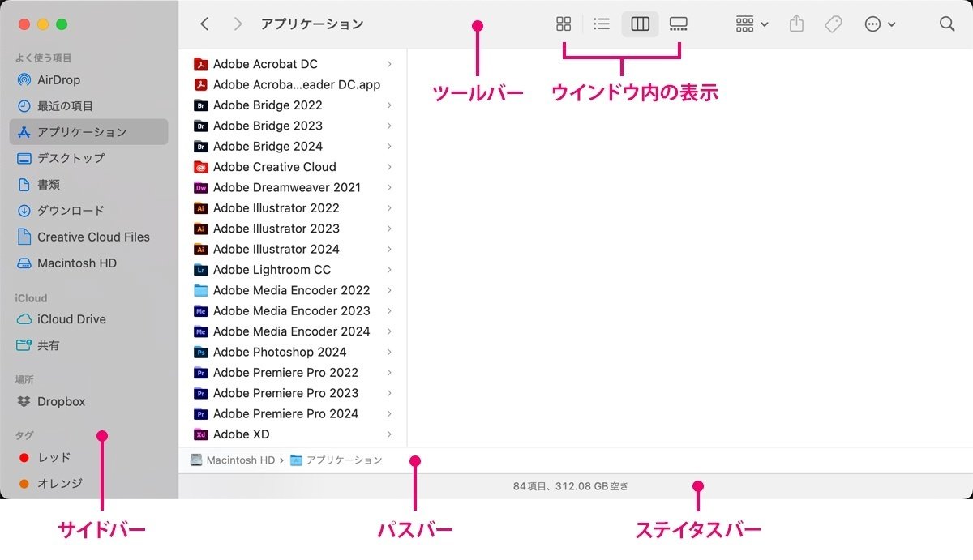Click the Adobe Acrobat DC icon
The image size is (973, 560).
pos(201,64)
